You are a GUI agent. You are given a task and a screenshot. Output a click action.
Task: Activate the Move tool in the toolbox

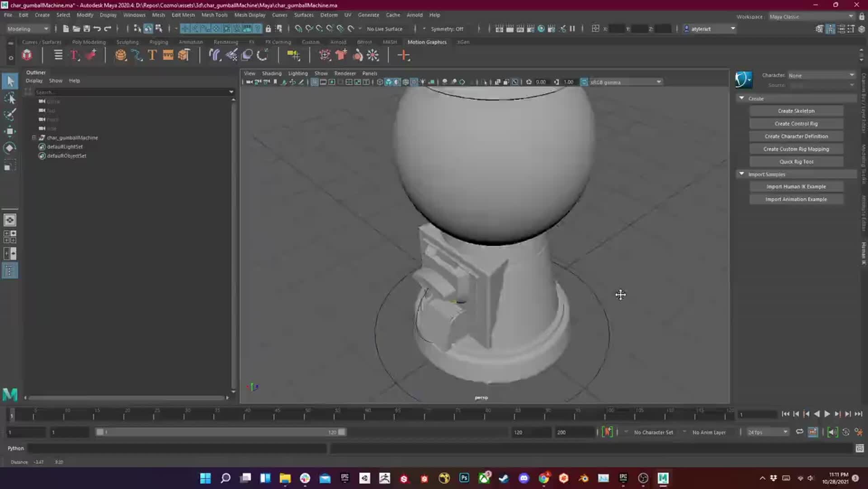pyautogui.click(x=10, y=131)
